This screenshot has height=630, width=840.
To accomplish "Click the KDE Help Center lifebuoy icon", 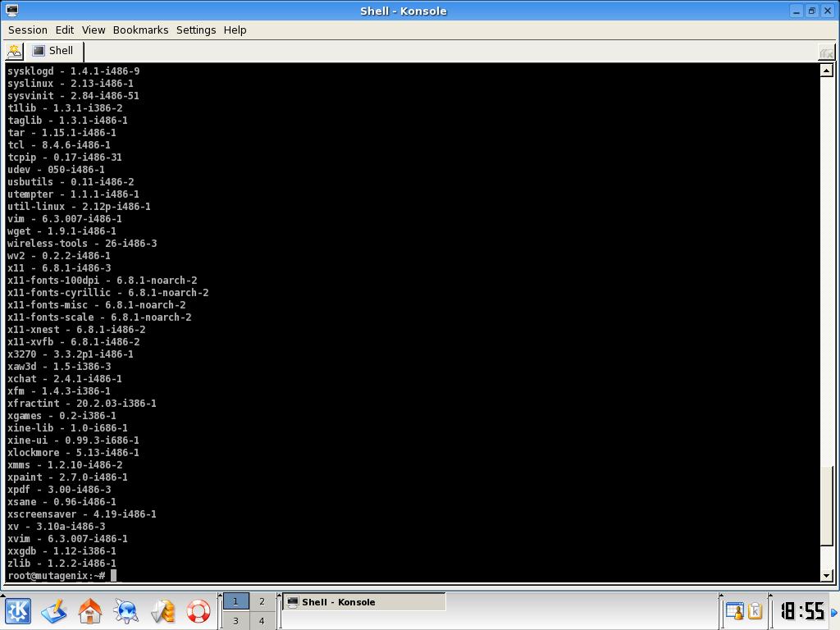I will point(199,611).
